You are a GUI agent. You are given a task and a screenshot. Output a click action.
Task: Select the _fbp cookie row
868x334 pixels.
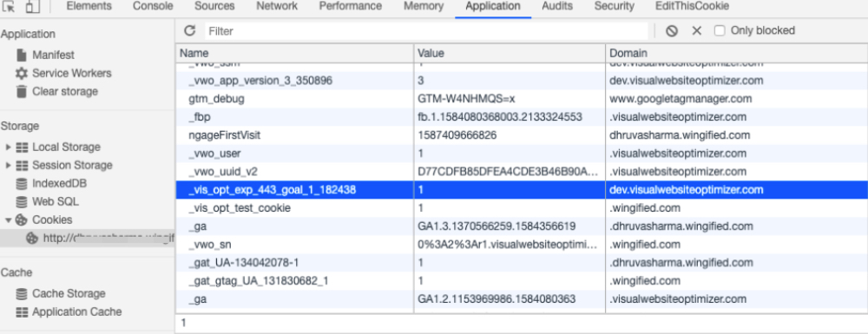coord(522,117)
